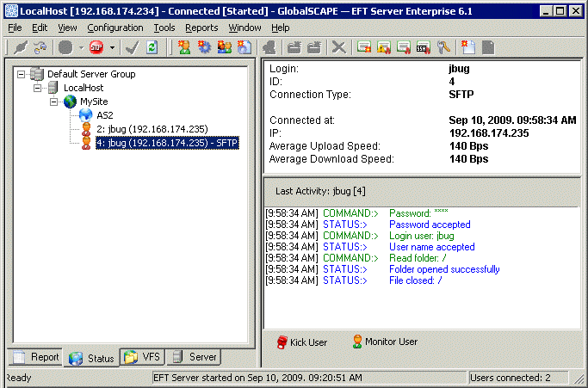Open the Edit menu
This screenshot has height=388, width=588.
click(x=40, y=28)
